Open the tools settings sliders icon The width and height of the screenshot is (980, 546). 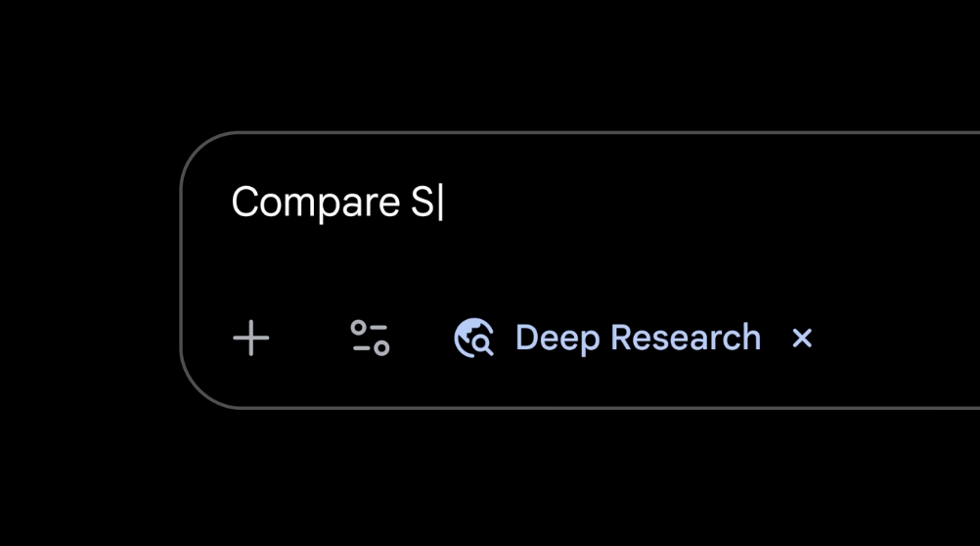click(x=370, y=339)
